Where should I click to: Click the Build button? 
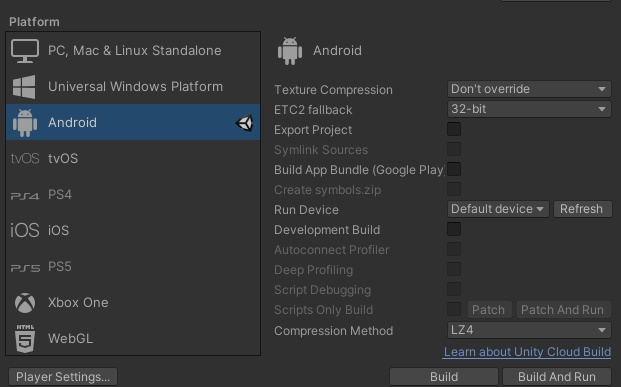click(x=444, y=377)
